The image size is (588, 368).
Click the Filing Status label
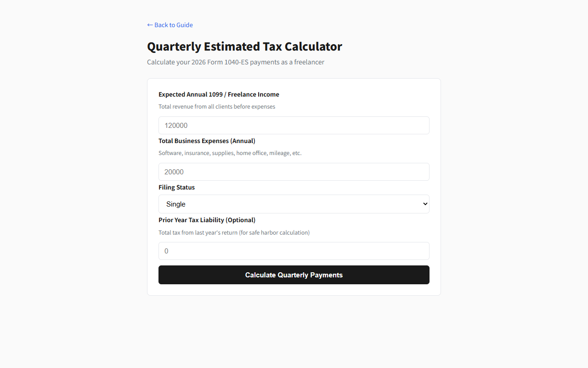[176, 187]
